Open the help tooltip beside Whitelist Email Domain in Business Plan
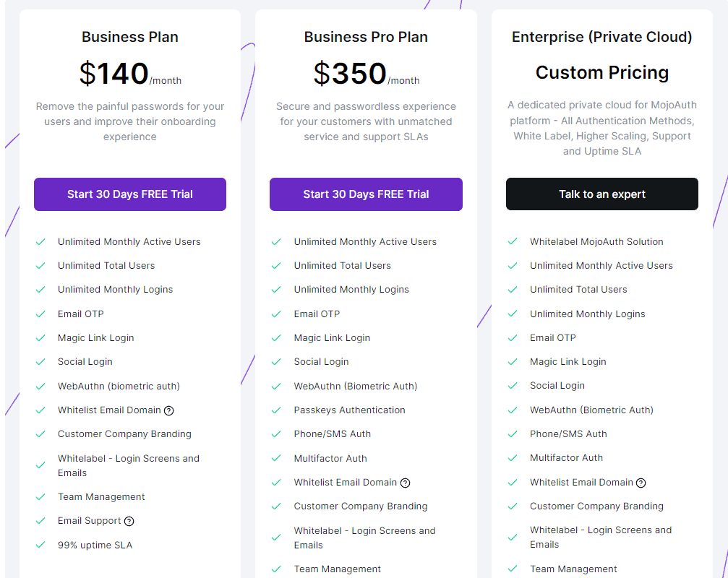The width and height of the screenshot is (728, 578). pos(167,410)
